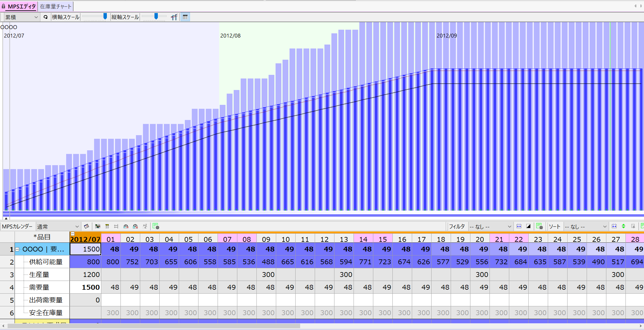The width and height of the screenshot is (644, 330).
Task: Open the フィルタ dropdown showing なし
Action: [x=490, y=226]
